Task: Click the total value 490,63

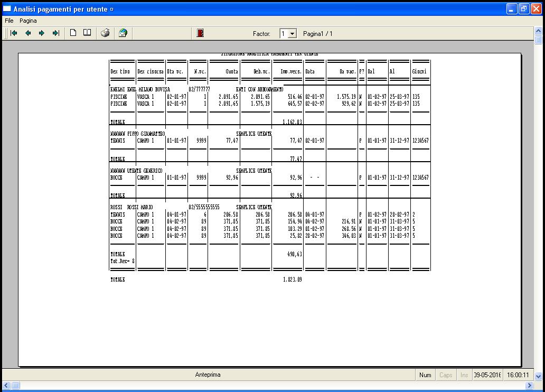Action: (x=294, y=254)
